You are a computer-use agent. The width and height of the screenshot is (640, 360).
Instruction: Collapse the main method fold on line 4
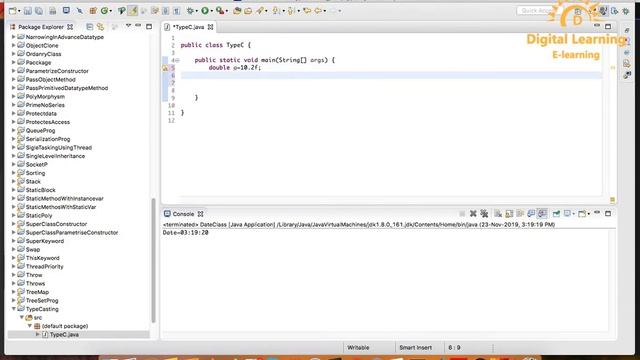pos(178,60)
